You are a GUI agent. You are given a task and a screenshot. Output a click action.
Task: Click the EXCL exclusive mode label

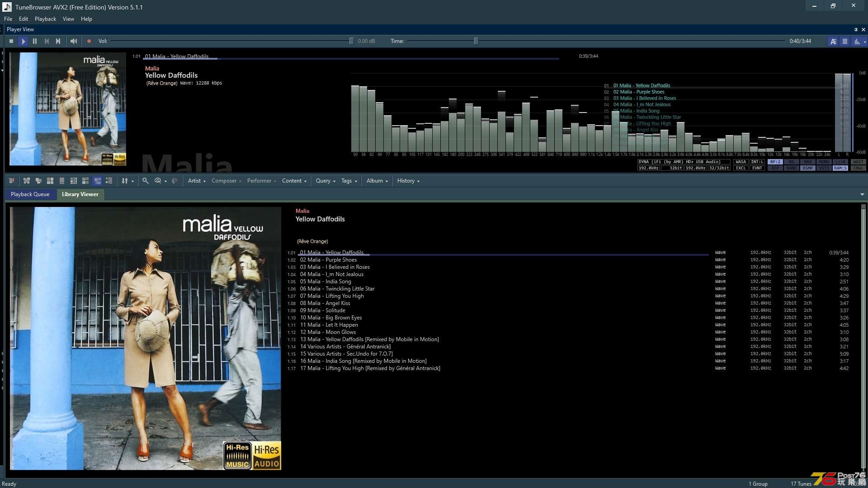741,168
